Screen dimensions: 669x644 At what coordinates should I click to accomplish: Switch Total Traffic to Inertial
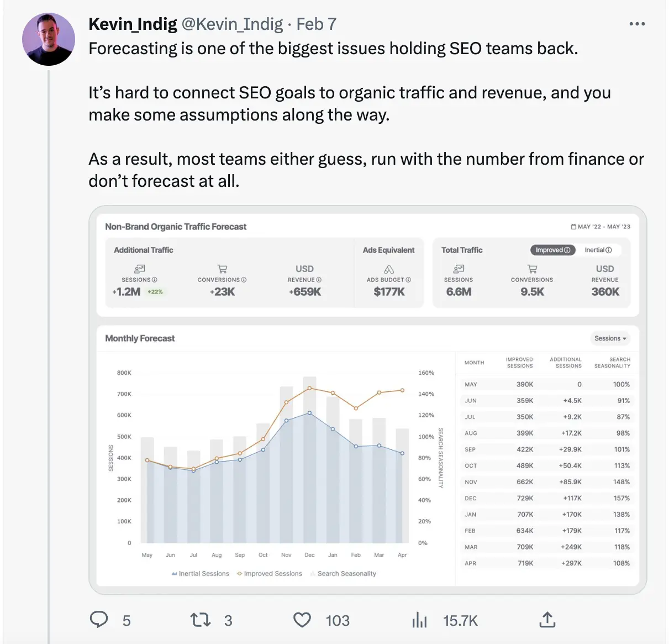pyautogui.click(x=598, y=250)
